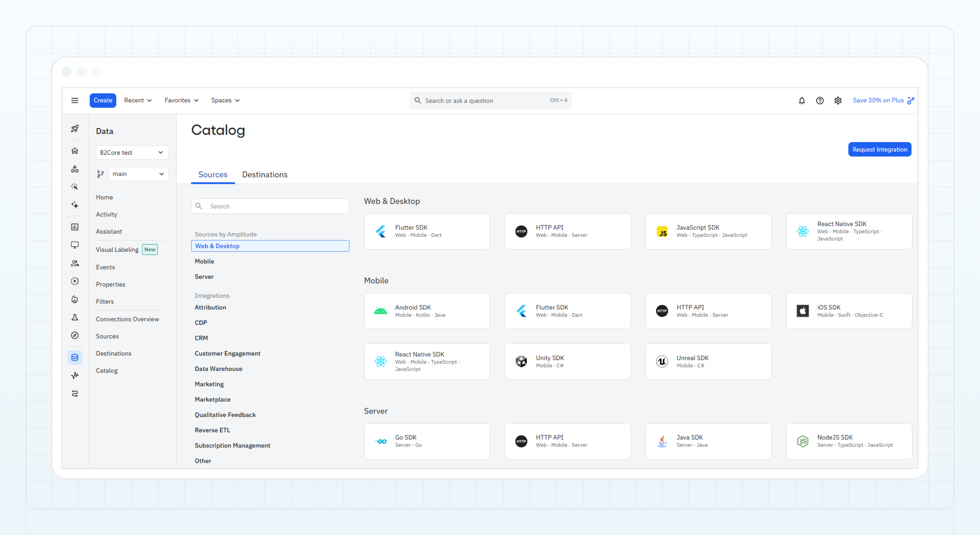Expand the main branch dropdown
980x535 pixels.
[138, 174]
